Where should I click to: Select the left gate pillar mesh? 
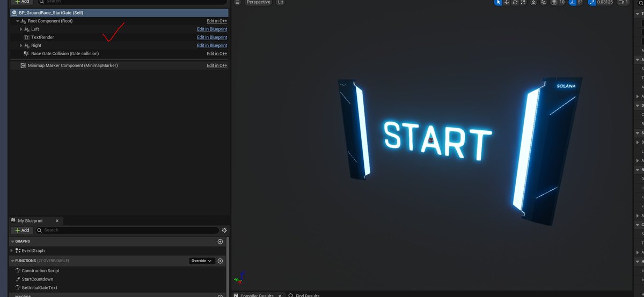353,129
